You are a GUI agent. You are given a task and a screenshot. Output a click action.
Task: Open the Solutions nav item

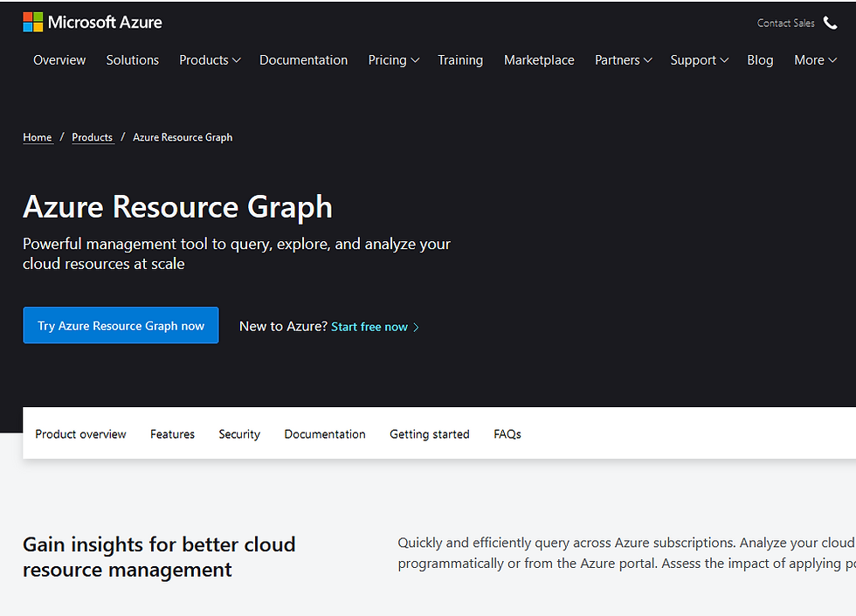[133, 60]
